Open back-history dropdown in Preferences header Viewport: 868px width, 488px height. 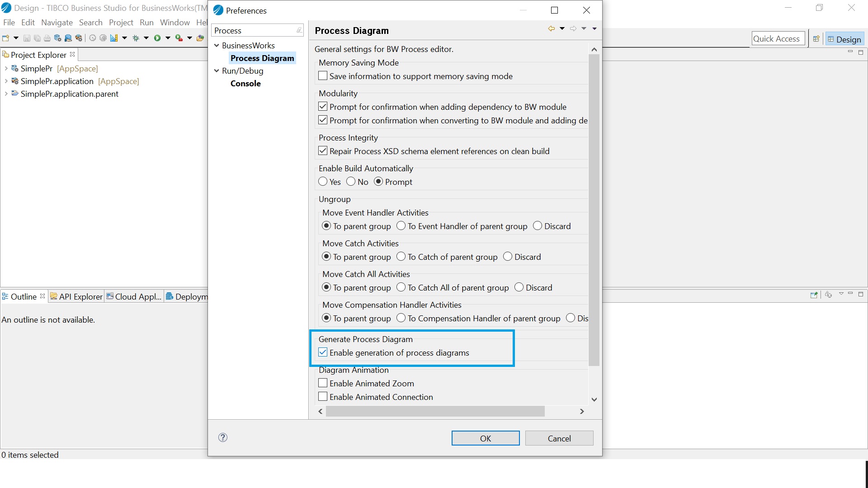[562, 28]
